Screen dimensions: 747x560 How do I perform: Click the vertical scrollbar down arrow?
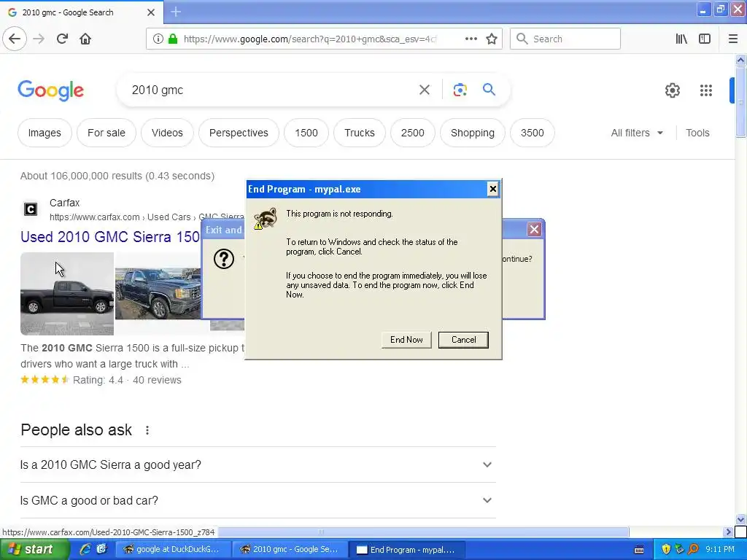coord(740,519)
